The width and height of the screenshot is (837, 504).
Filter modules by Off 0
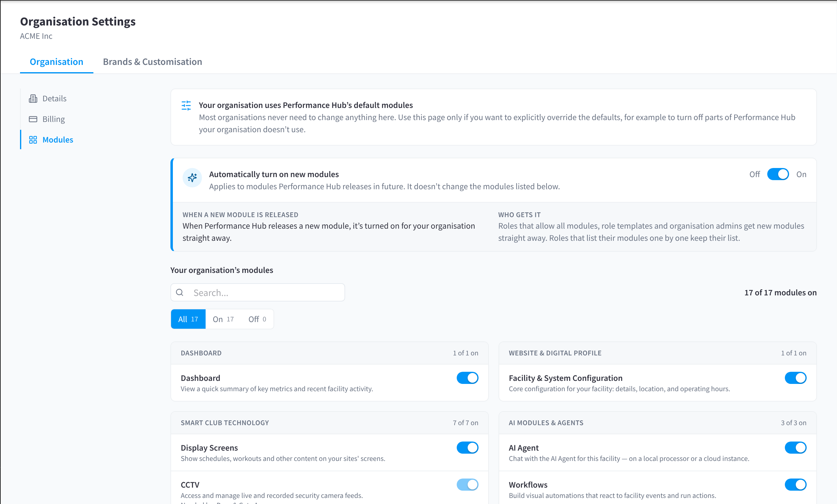click(257, 319)
